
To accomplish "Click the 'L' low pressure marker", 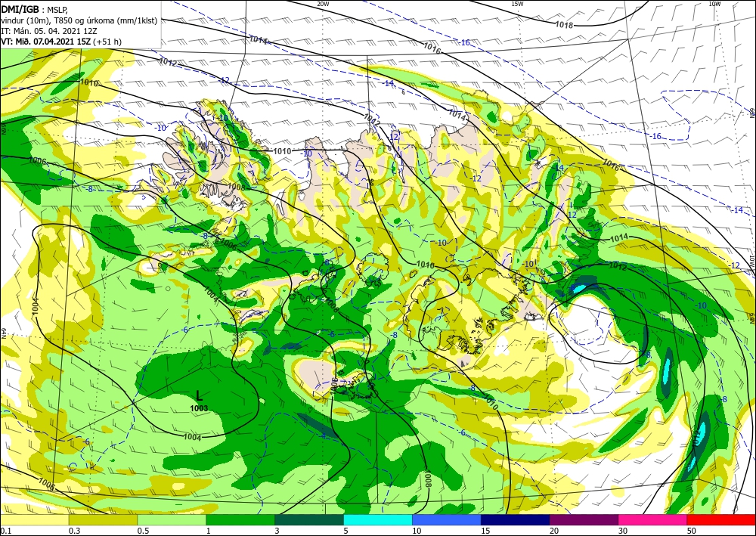I will point(199,396).
